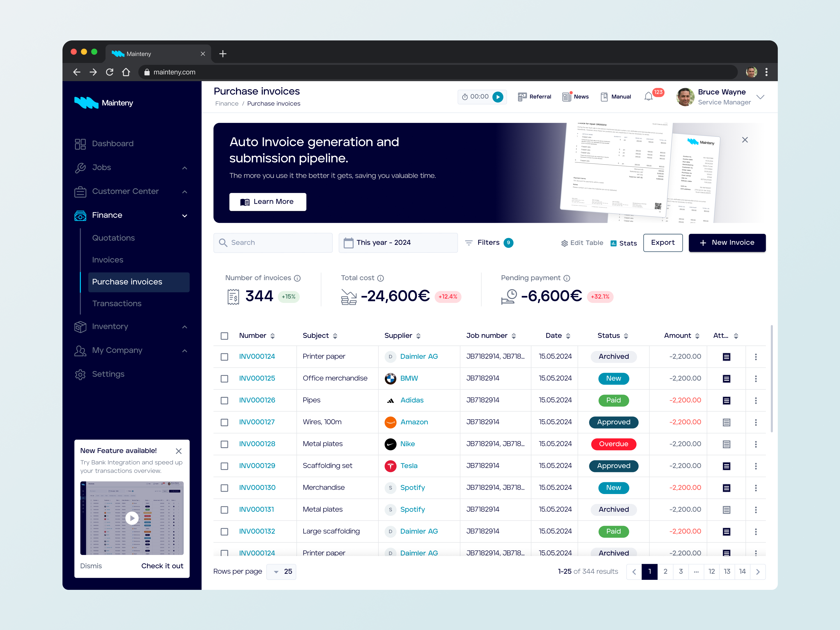840x630 pixels.
Task: Click in the Search input field
Action: coord(273,243)
